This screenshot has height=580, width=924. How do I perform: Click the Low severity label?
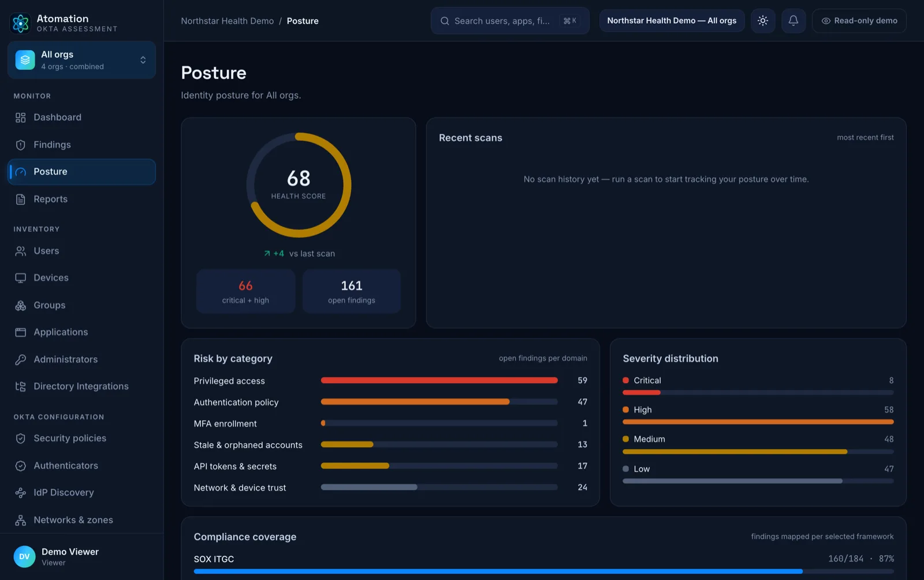[x=642, y=469]
